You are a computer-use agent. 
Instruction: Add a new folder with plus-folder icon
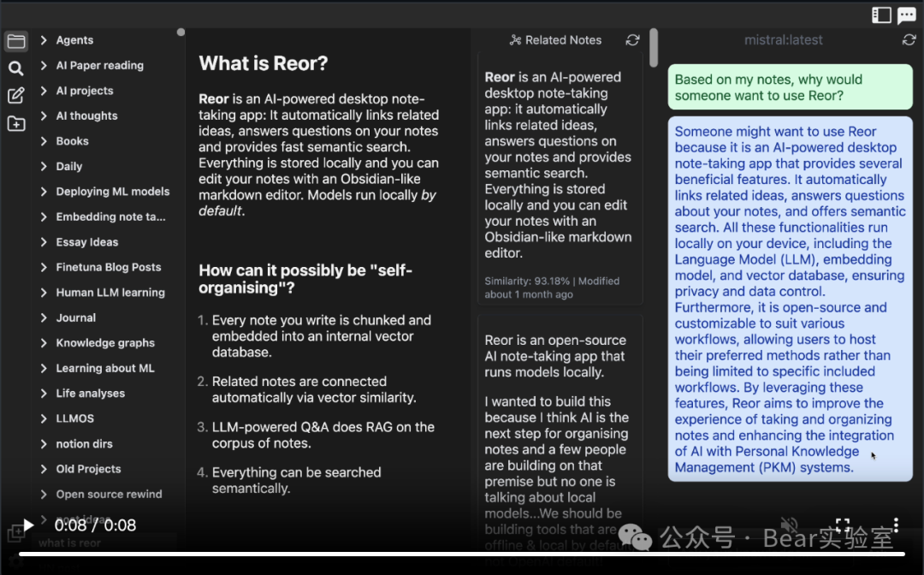click(x=16, y=124)
